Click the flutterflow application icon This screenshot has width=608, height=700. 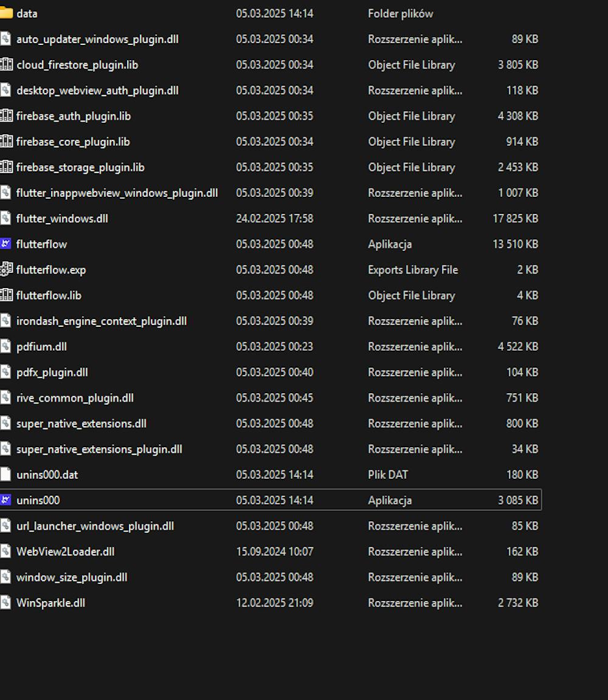click(5, 244)
